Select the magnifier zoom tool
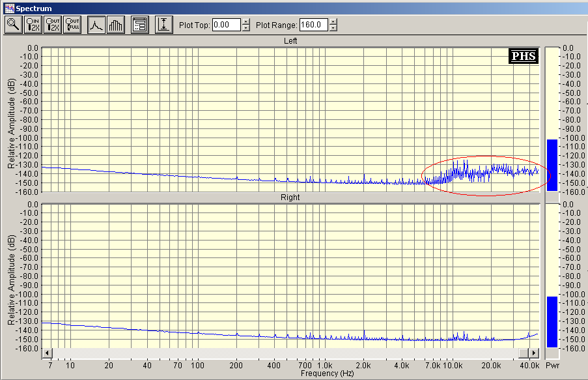 point(13,25)
